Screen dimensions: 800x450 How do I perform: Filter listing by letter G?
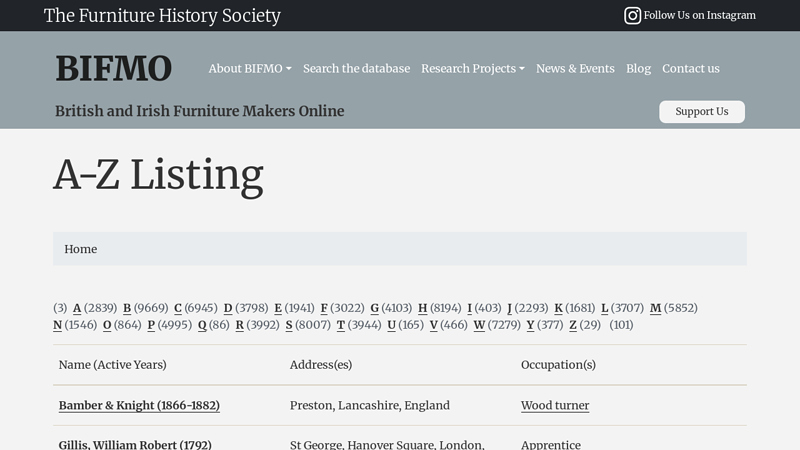tap(374, 308)
